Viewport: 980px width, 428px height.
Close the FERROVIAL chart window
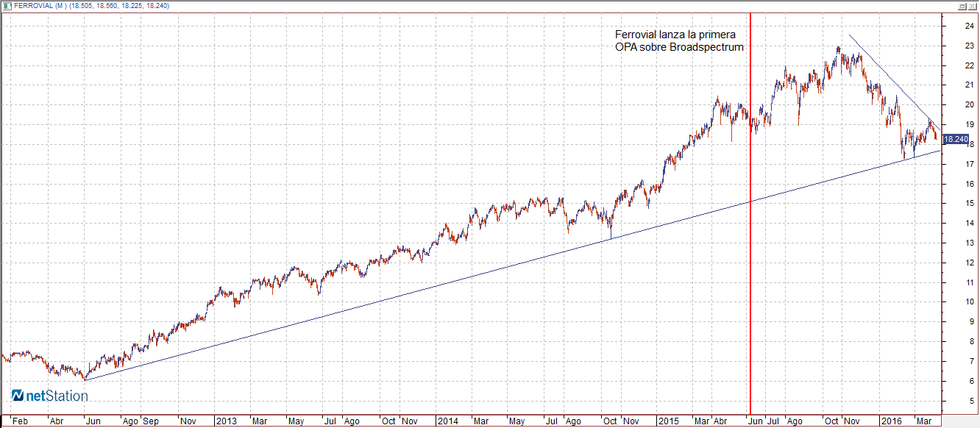coord(971,6)
